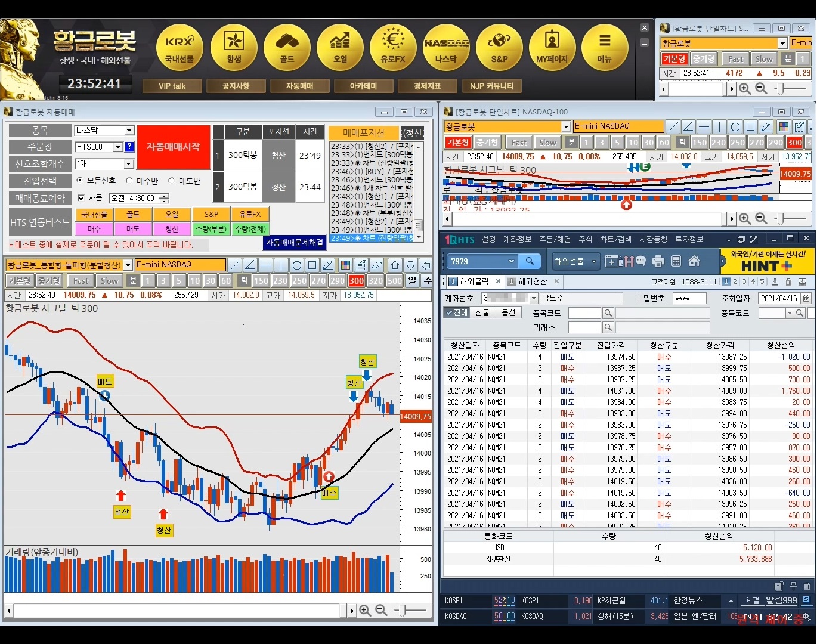Open the 오일 gold circle button

(x=340, y=48)
